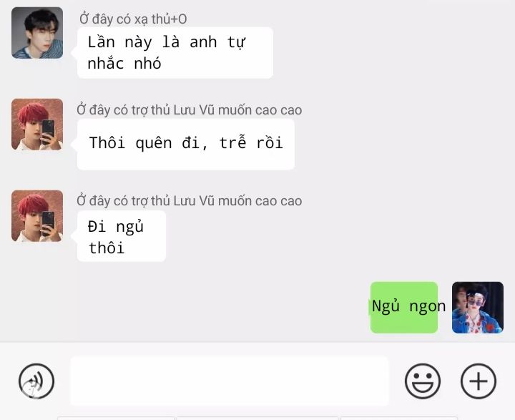Screen dimensions: 515x420
Task: Select the 'Thôi quên đi, trễ rồi' bubble
Action: (x=186, y=145)
